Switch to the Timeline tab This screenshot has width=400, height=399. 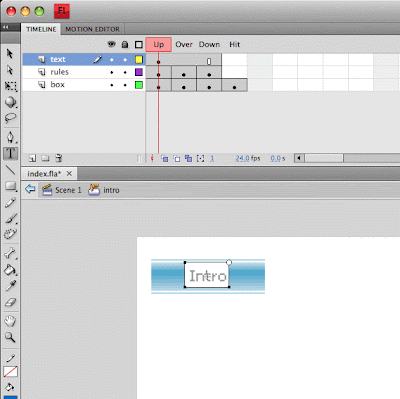point(41,29)
